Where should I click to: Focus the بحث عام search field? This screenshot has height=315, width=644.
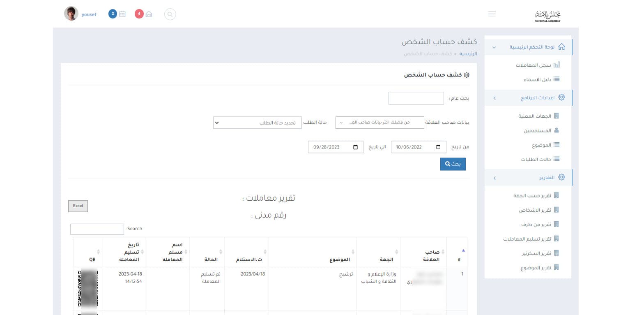pos(416,98)
